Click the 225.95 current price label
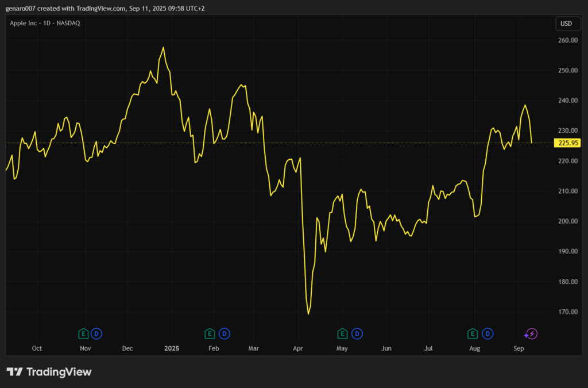 click(566, 143)
